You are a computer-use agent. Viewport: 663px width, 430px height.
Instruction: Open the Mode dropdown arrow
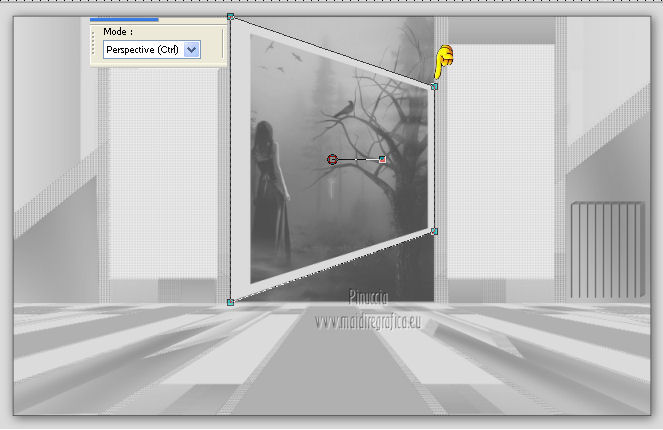point(192,49)
